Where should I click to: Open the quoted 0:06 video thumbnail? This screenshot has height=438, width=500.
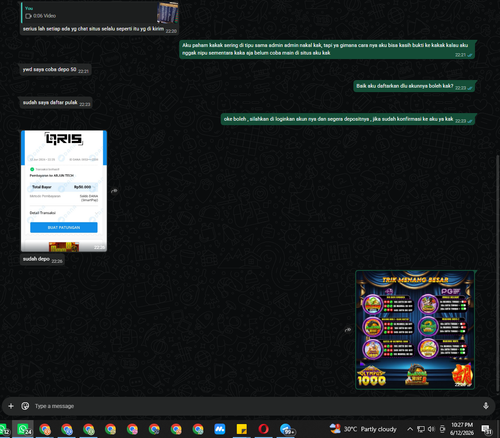click(x=167, y=12)
